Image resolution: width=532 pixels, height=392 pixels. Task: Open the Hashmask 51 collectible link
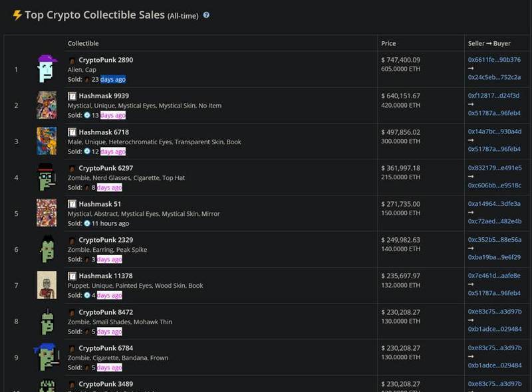100,204
